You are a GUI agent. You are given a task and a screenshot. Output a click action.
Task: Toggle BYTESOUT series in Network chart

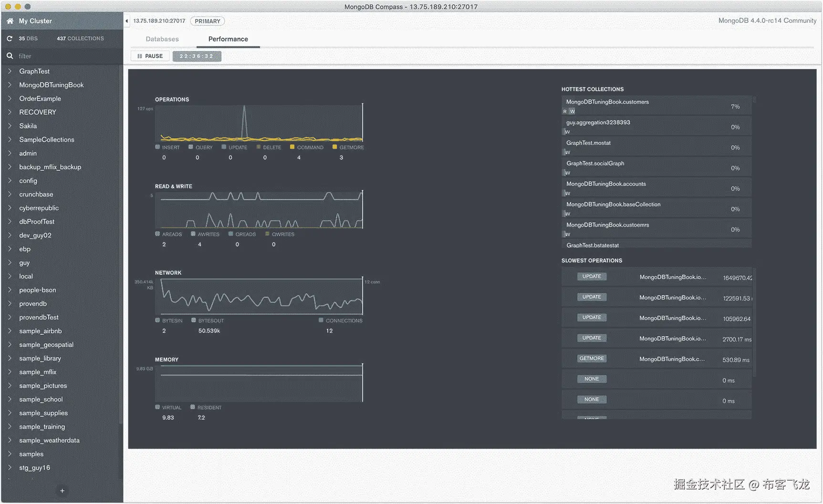point(208,320)
